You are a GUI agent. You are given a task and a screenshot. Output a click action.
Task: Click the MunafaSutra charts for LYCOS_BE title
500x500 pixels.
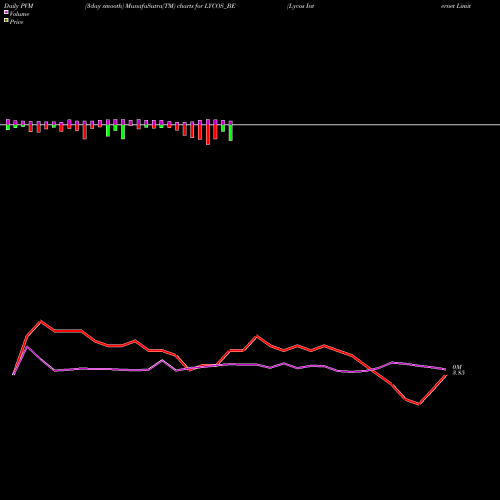160,6
